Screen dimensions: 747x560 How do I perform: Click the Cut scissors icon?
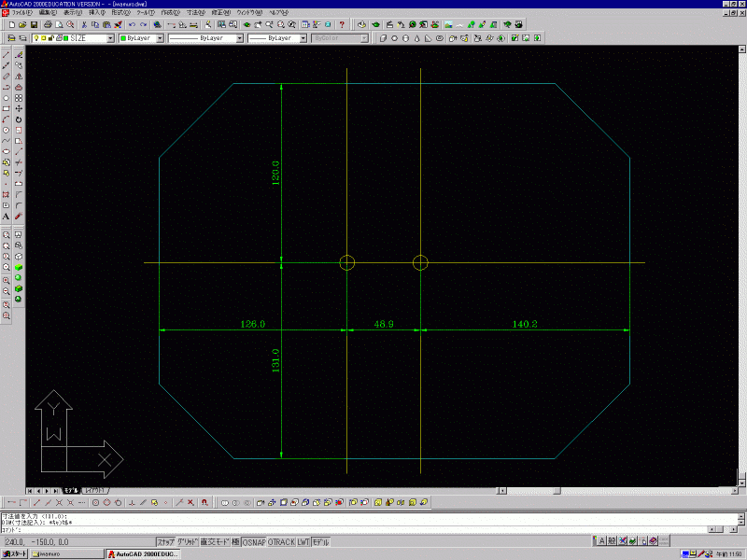[x=83, y=24]
